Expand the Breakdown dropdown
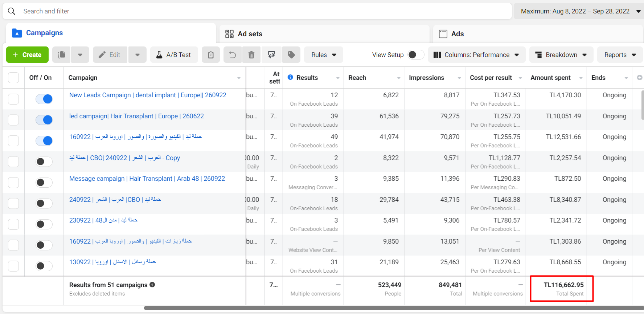Screen dimensions: 644x314 pos(561,55)
